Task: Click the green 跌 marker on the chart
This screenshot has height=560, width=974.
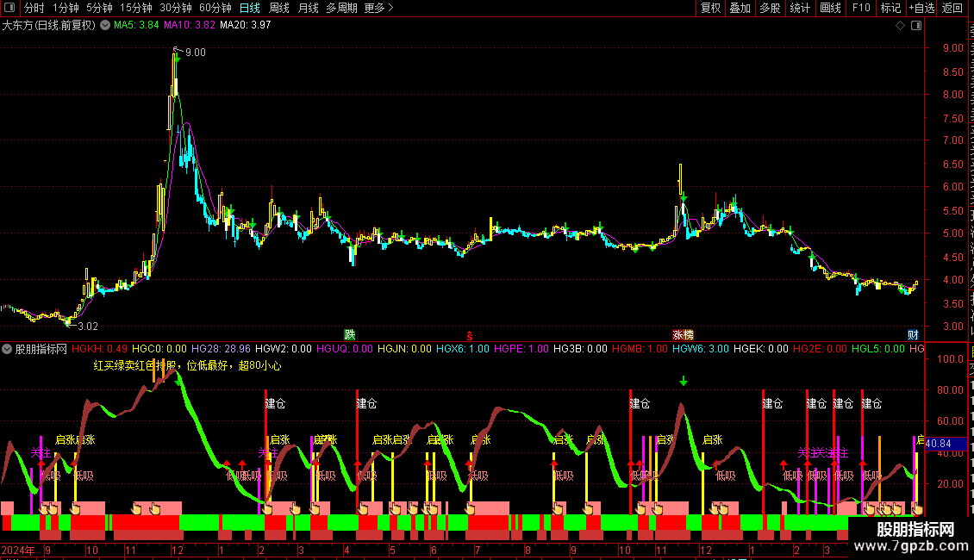Action: click(x=350, y=334)
